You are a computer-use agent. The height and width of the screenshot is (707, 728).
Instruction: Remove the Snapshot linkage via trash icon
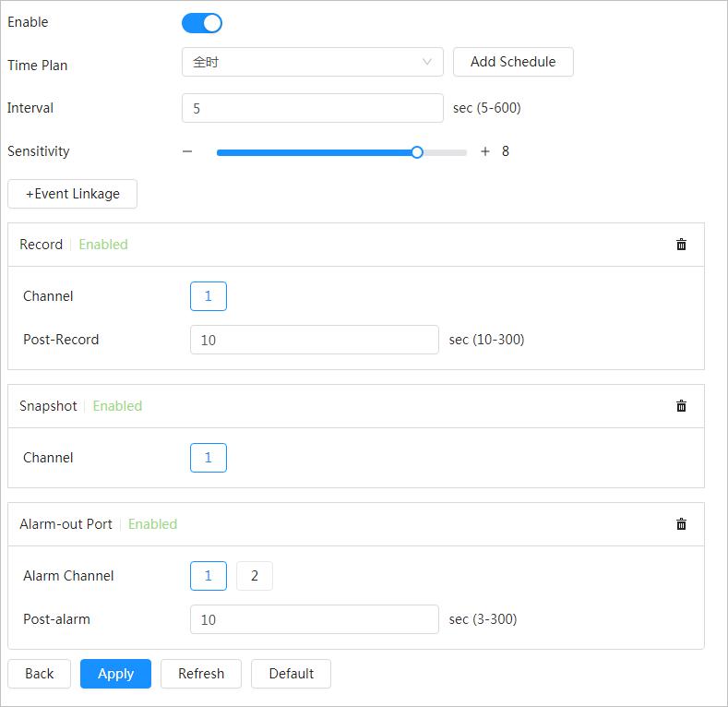(x=681, y=406)
